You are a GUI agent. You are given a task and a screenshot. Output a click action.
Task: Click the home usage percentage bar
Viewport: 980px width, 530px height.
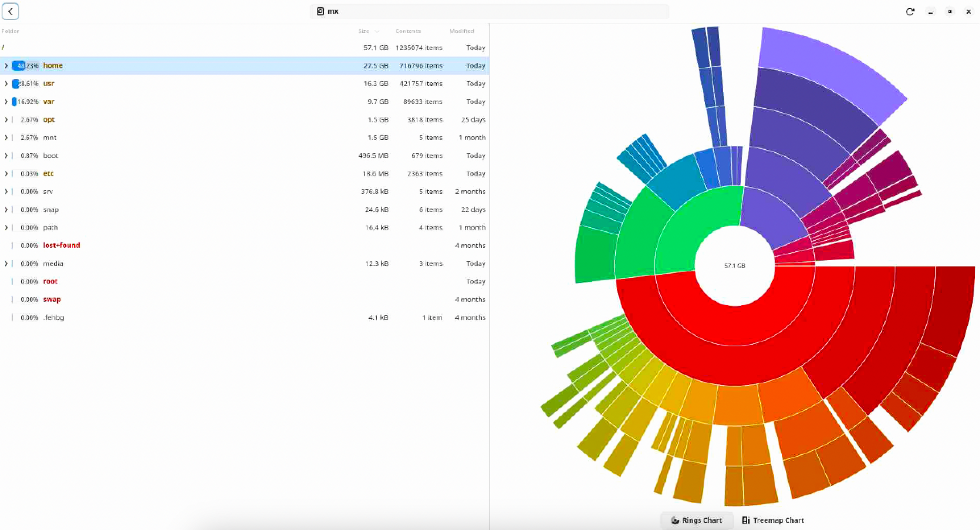[25, 66]
